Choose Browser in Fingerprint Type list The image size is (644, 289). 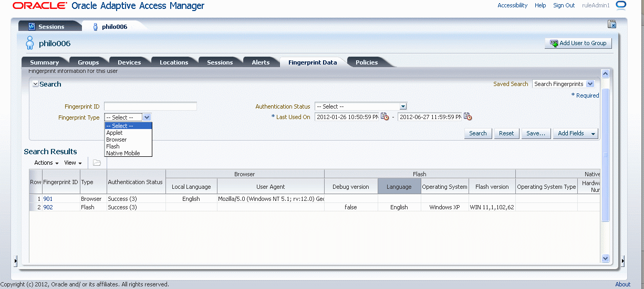(129, 140)
